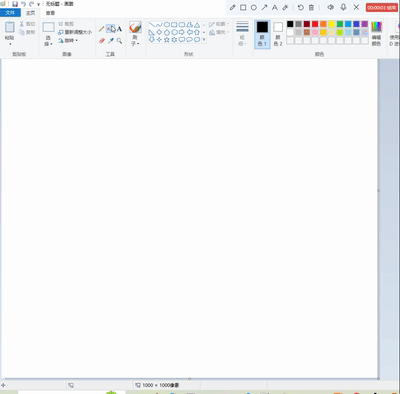Pick the yellow color in palette

point(331,24)
